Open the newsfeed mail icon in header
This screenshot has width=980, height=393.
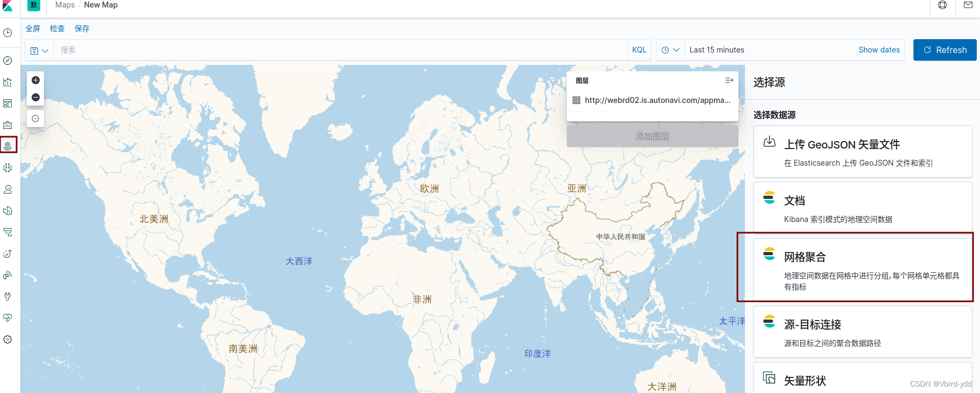point(968,5)
